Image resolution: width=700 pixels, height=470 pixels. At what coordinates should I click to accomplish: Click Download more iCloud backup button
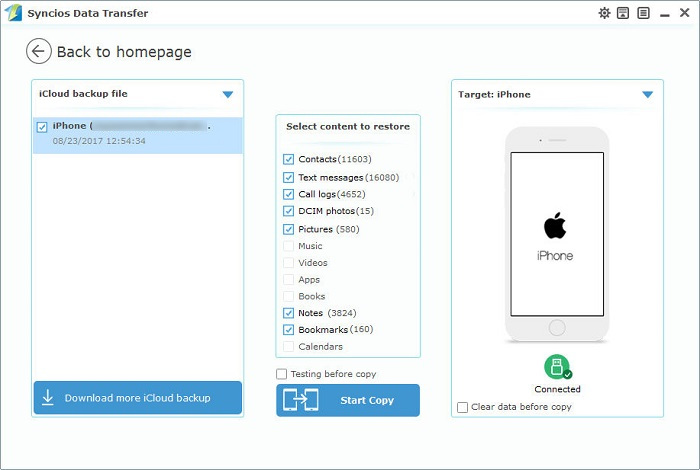tap(138, 398)
